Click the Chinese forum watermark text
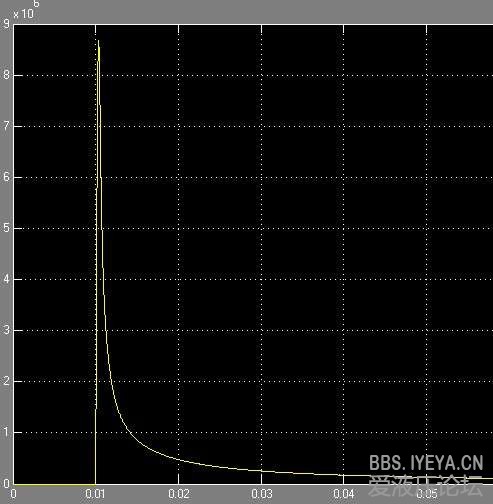 (426, 485)
